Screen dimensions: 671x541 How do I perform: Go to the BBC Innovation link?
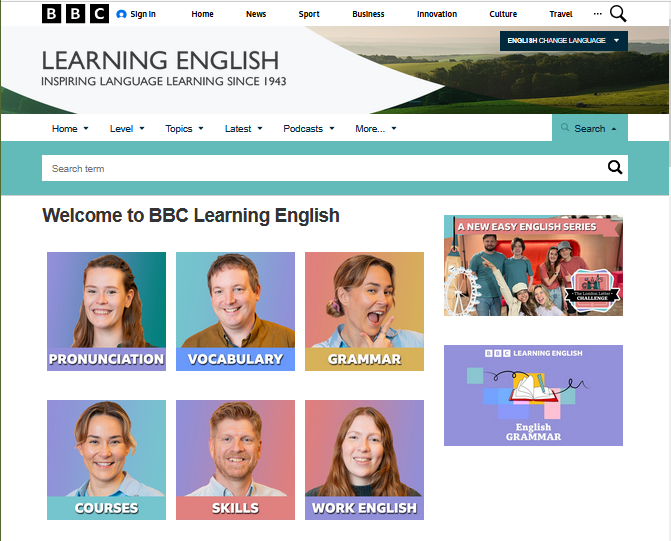(x=436, y=14)
